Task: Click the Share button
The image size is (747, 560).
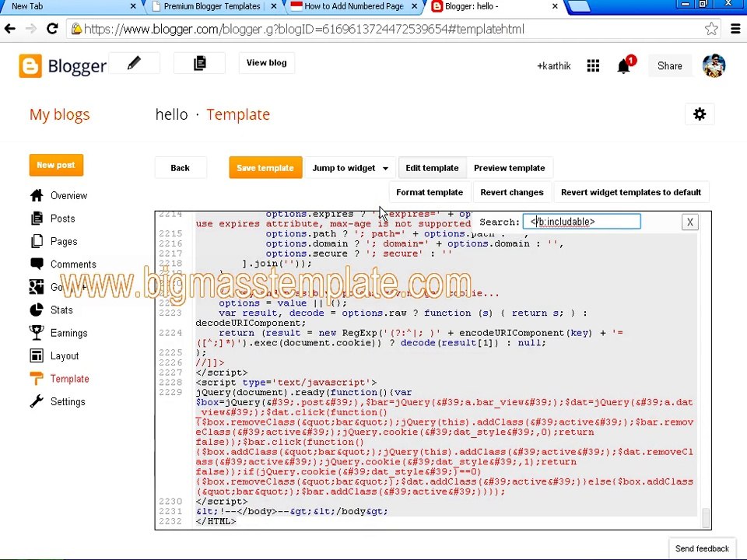Action: tap(670, 65)
